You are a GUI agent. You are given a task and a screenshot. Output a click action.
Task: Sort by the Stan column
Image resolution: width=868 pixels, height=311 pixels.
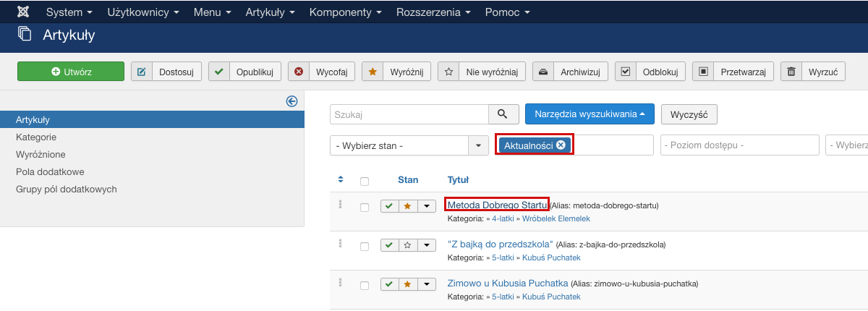coord(408,180)
